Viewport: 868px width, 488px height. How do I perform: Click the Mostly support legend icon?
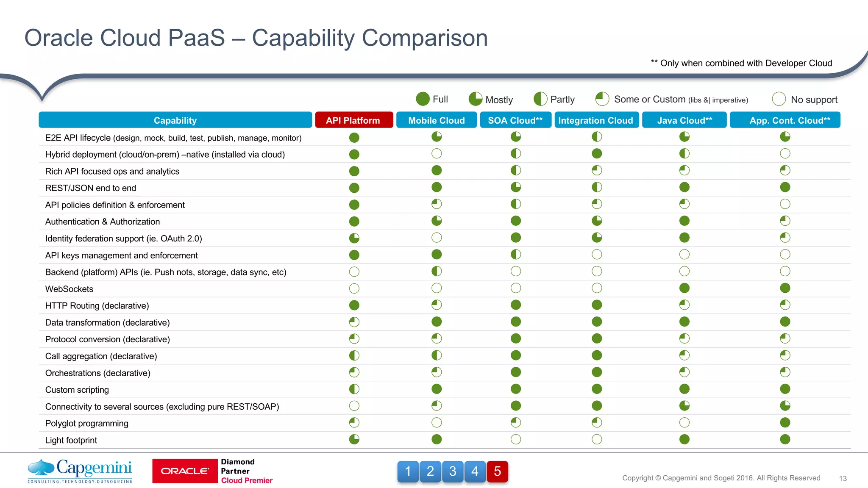click(x=475, y=99)
